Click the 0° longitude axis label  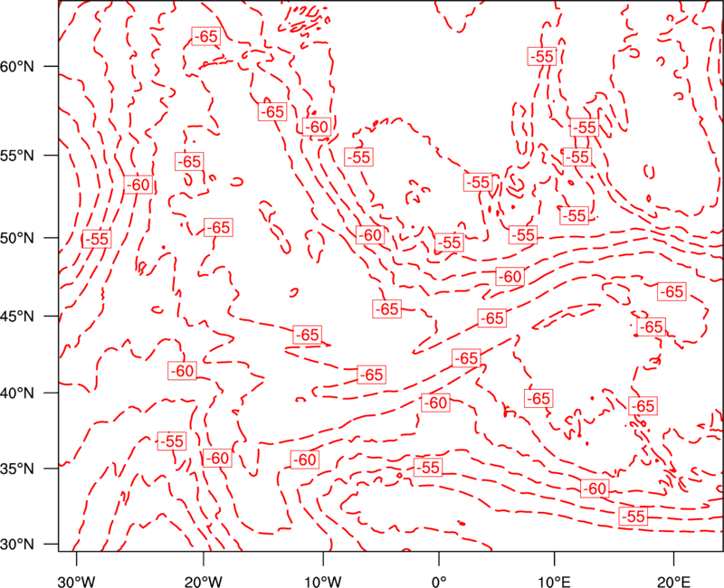pos(439,581)
